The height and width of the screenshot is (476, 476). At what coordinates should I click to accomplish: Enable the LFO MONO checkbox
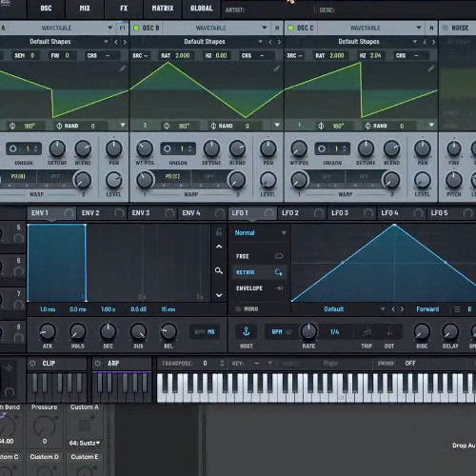238,309
